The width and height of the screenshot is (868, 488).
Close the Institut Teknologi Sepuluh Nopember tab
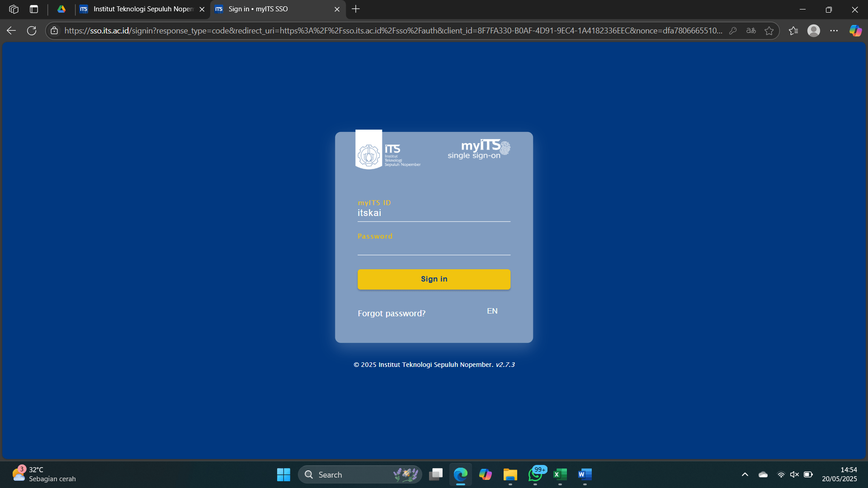pyautogui.click(x=202, y=9)
